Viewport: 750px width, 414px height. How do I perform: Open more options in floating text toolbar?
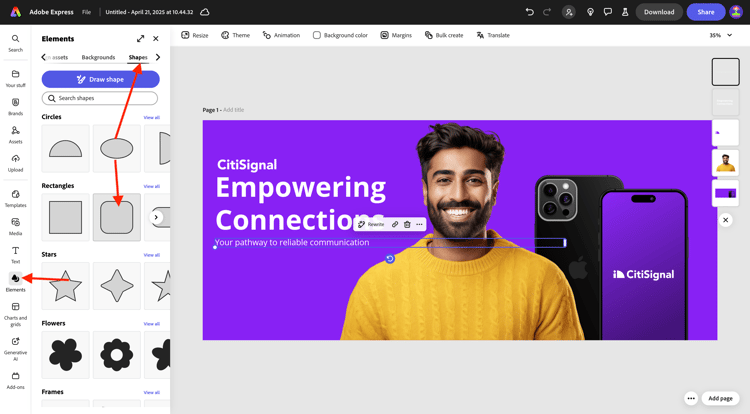[x=419, y=224]
